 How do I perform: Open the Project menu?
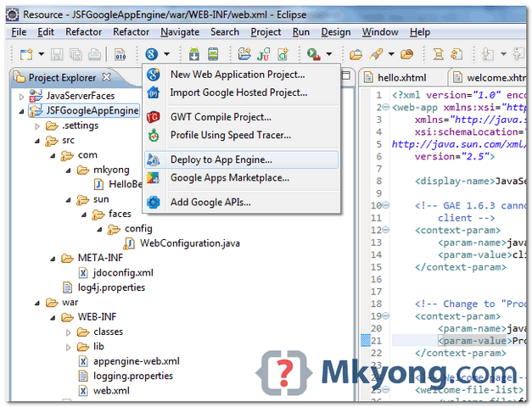point(266,32)
